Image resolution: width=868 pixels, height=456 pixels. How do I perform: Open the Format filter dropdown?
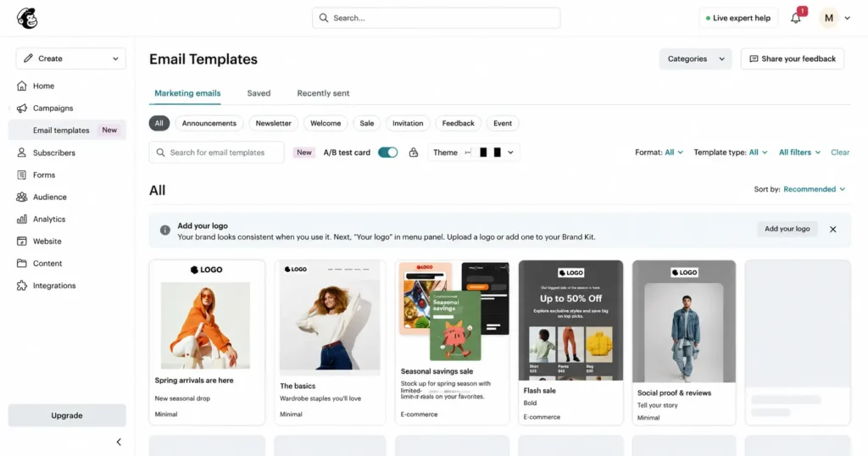tap(659, 153)
